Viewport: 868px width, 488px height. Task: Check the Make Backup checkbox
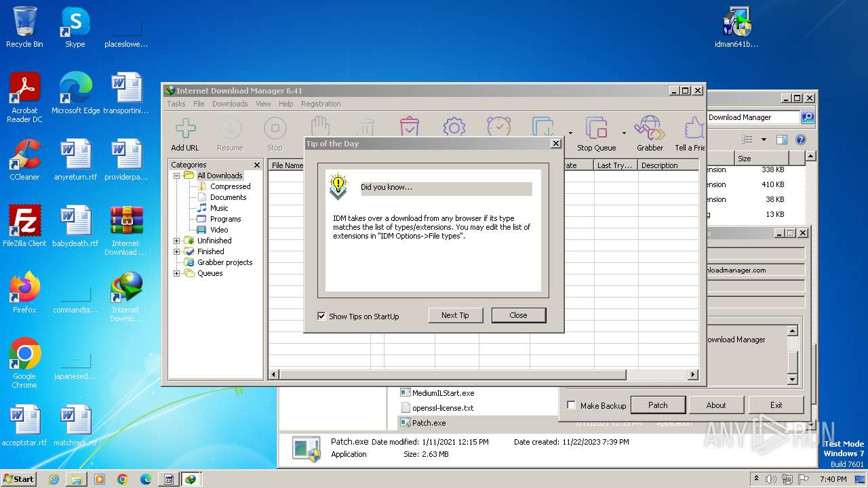(571, 405)
